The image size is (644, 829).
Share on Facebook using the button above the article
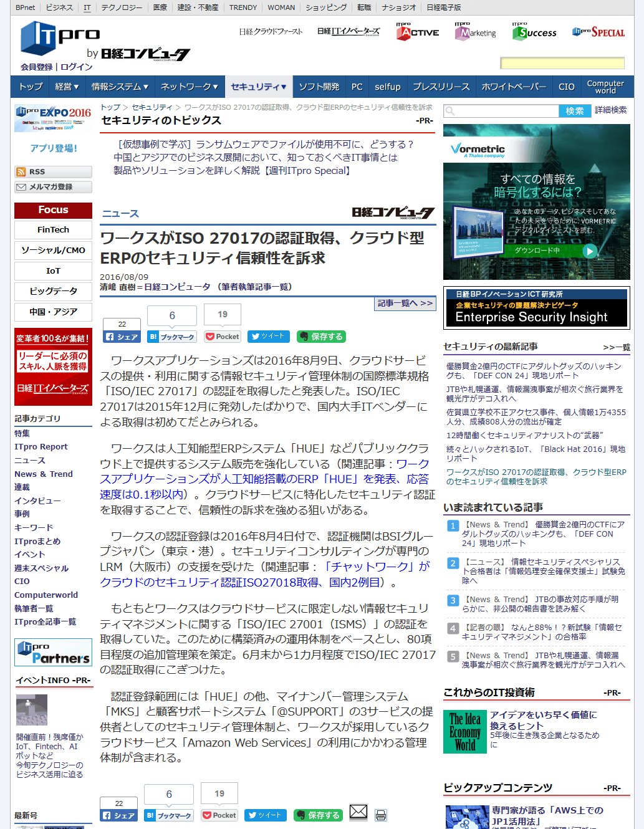click(122, 337)
